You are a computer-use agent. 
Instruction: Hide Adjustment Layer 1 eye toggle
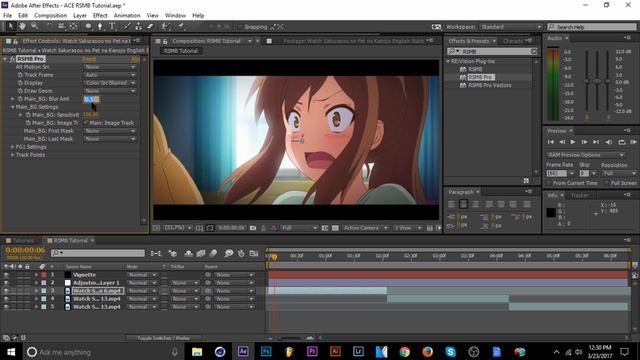tap(6, 283)
